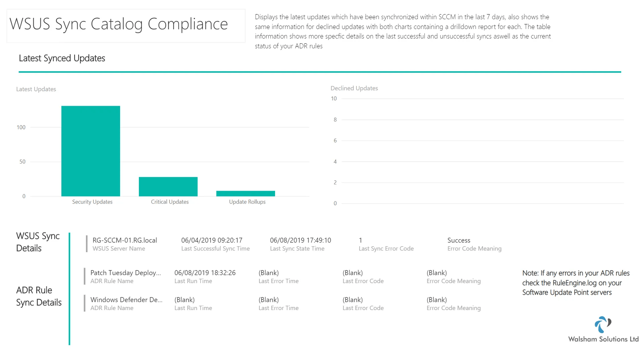Click Windows Defender rule (Blank) last run time

coord(184,300)
